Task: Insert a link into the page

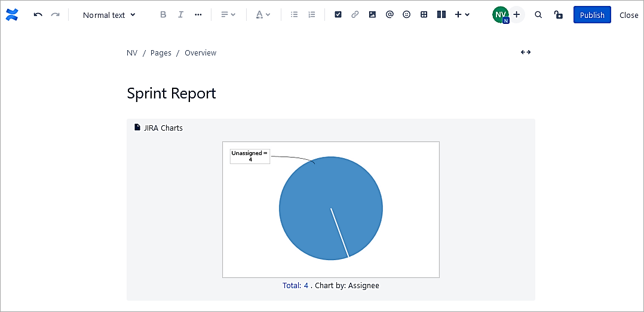Action: 355,15
